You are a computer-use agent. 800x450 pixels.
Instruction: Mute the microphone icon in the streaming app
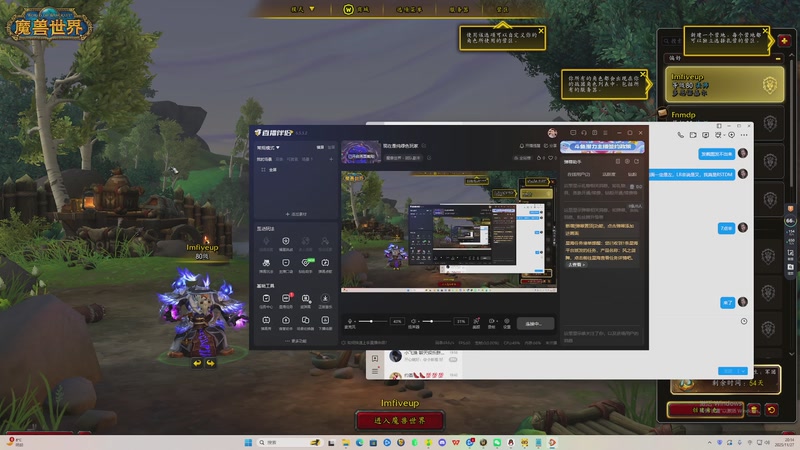(349, 321)
